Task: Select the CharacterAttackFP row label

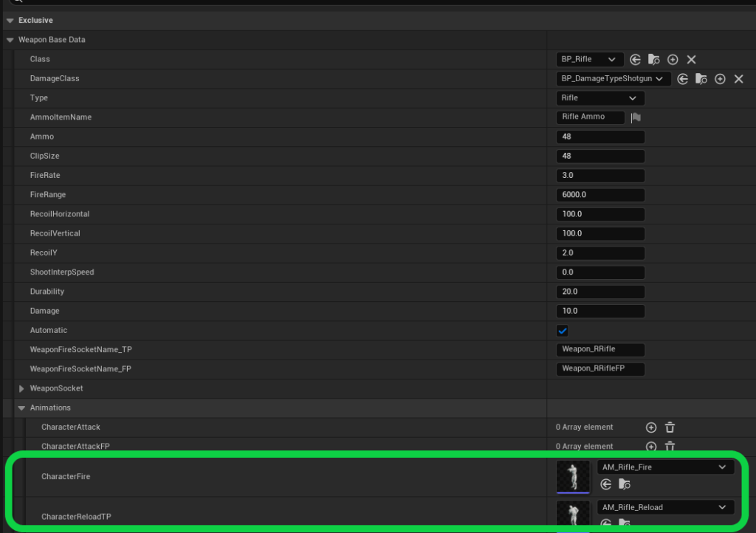Action: pos(76,446)
